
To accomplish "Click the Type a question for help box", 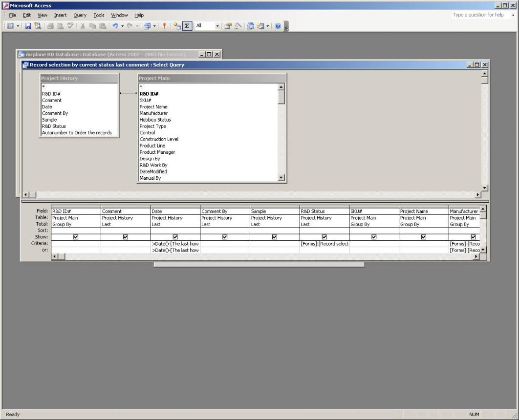I will 480,15.
